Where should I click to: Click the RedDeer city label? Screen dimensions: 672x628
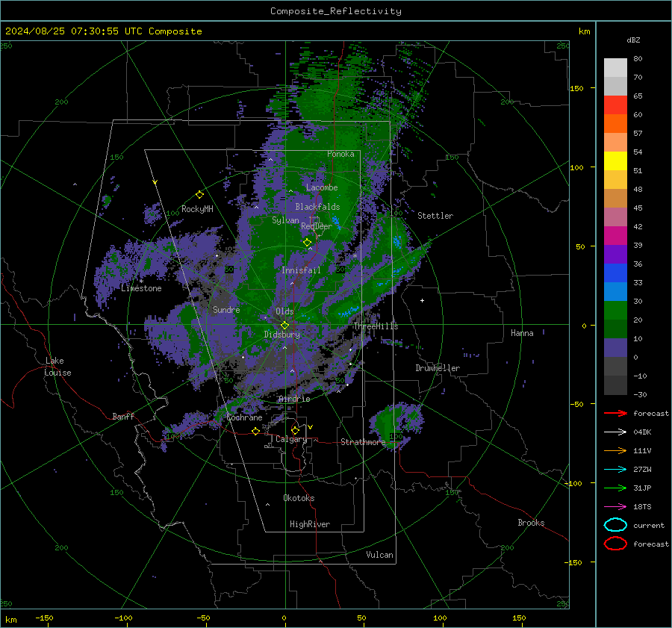[x=317, y=226]
